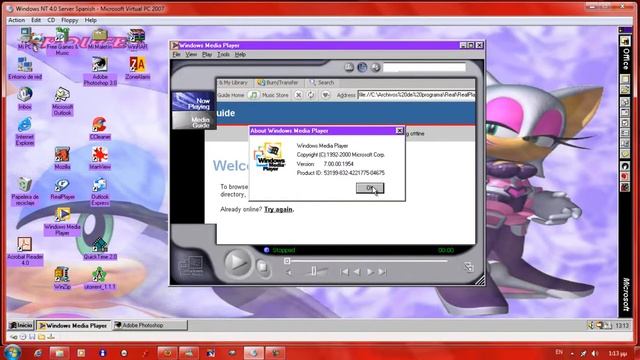
Task: Select the Inbox desktop icon
Action: 25,98
